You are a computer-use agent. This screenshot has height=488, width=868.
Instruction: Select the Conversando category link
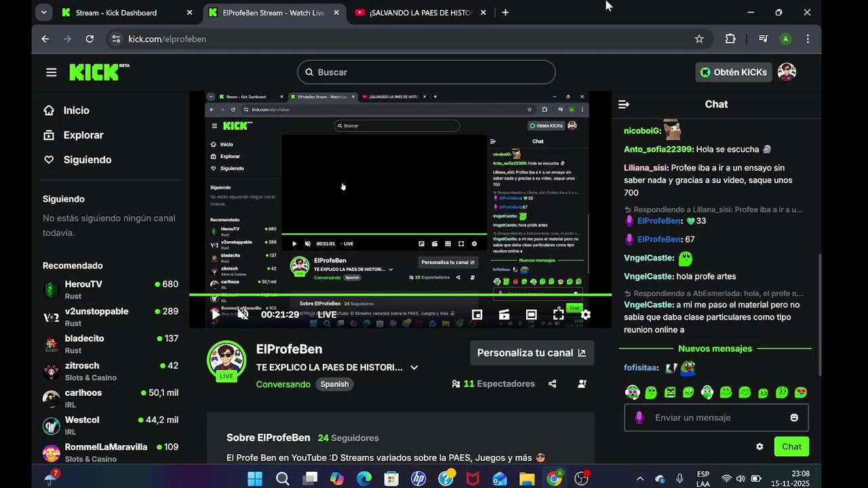point(283,384)
